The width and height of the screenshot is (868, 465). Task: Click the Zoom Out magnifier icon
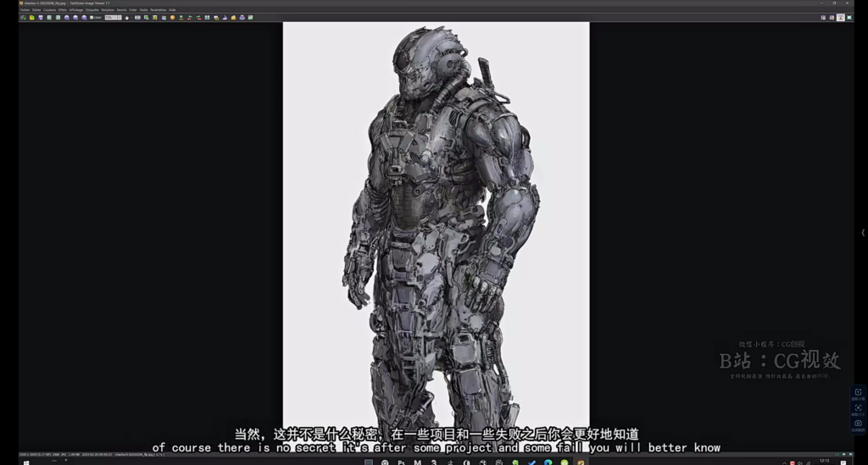tap(75, 18)
